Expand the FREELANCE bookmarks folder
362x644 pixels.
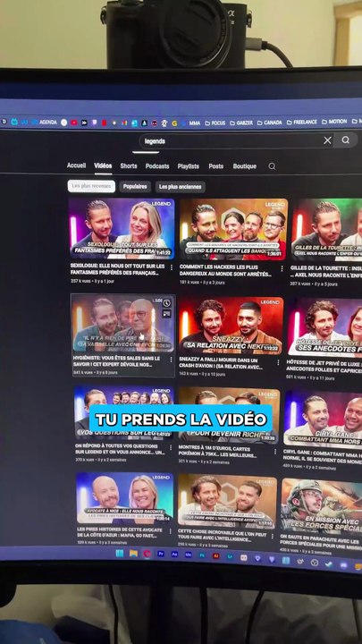302,122
